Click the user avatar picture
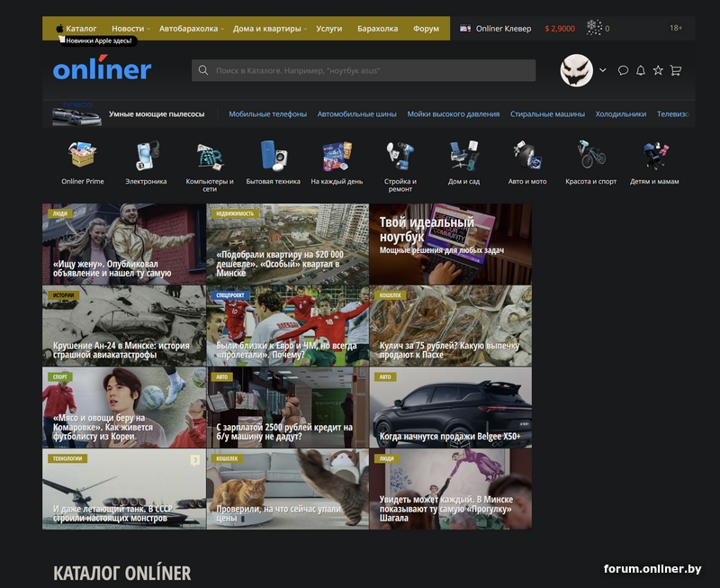Viewport: 720px width, 588px height. click(576, 70)
